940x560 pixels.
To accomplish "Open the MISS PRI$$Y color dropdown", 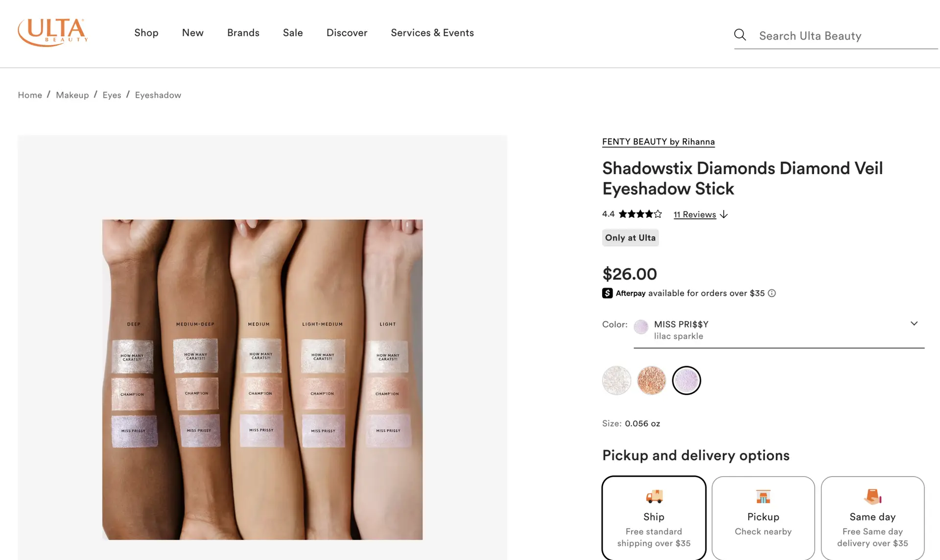I will (x=778, y=330).
